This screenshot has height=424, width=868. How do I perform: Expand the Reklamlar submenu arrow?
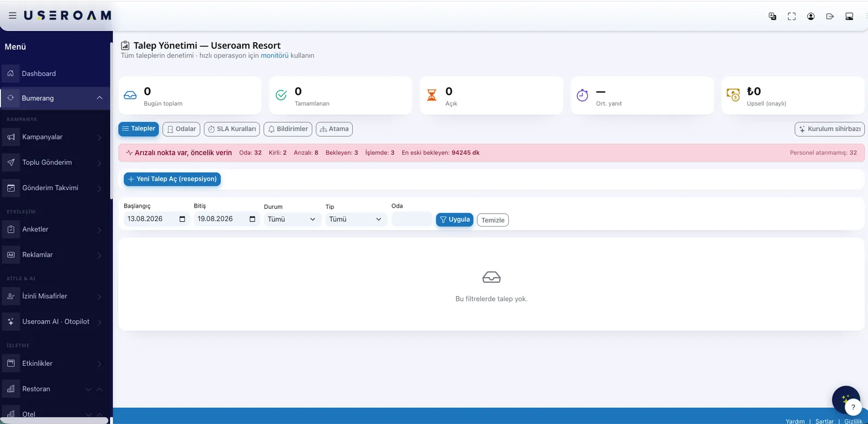[99, 255]
